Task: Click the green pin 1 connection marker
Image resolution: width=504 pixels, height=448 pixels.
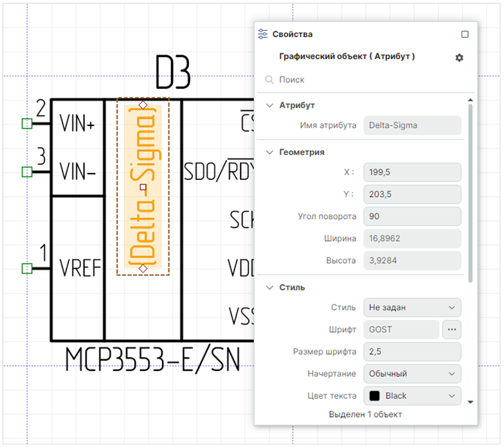Action: (26, 268)
